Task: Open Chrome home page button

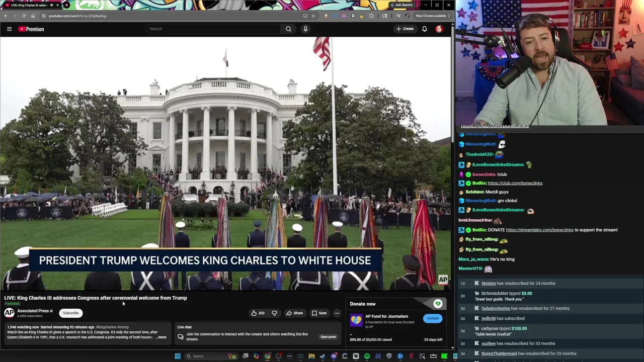Action: 33,16
